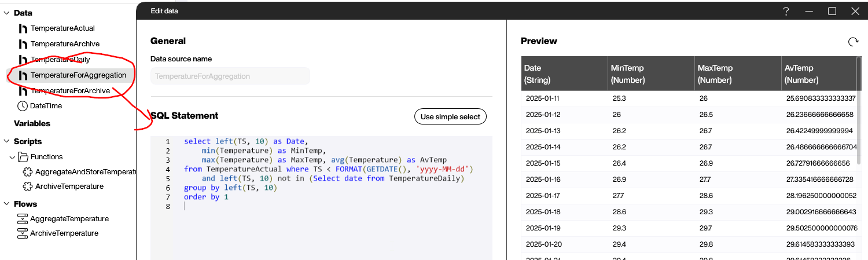The image size is (868, 260).
Task: Refresh the data preview
Action: [852, 42]
